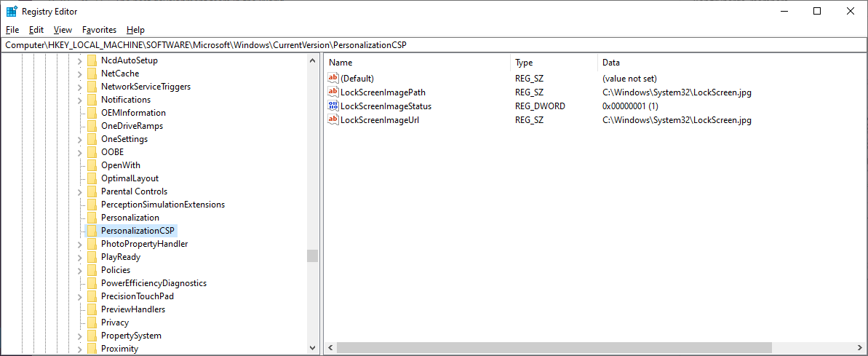Click the Personalization folder icon
This screenshot has height=356, width=868.
tap(92, 218)
